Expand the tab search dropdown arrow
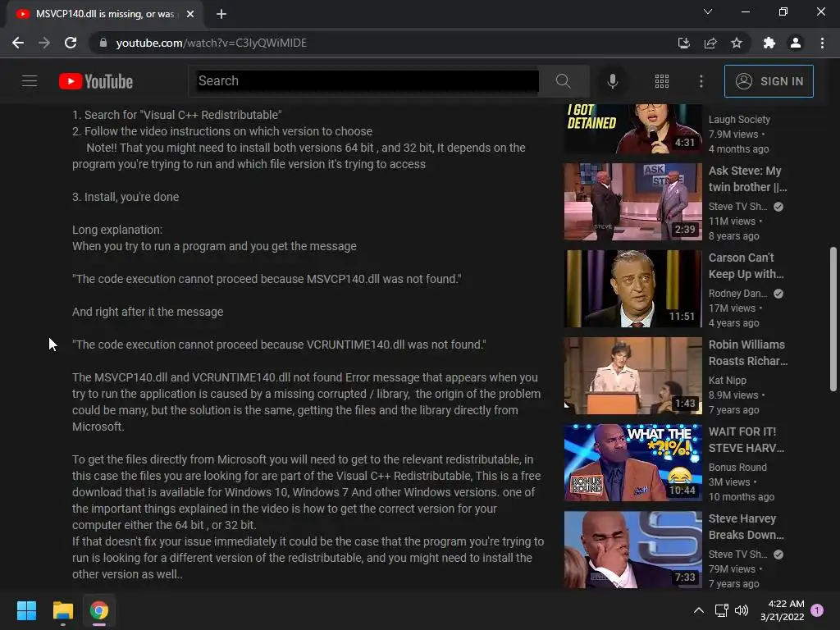The image size is (840, 630). [708, 11]
